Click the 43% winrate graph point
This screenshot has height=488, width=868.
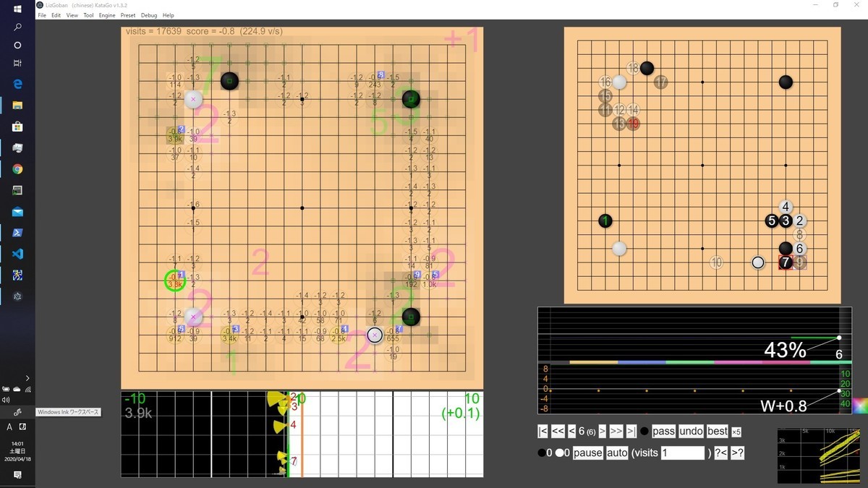pos(839,338)
